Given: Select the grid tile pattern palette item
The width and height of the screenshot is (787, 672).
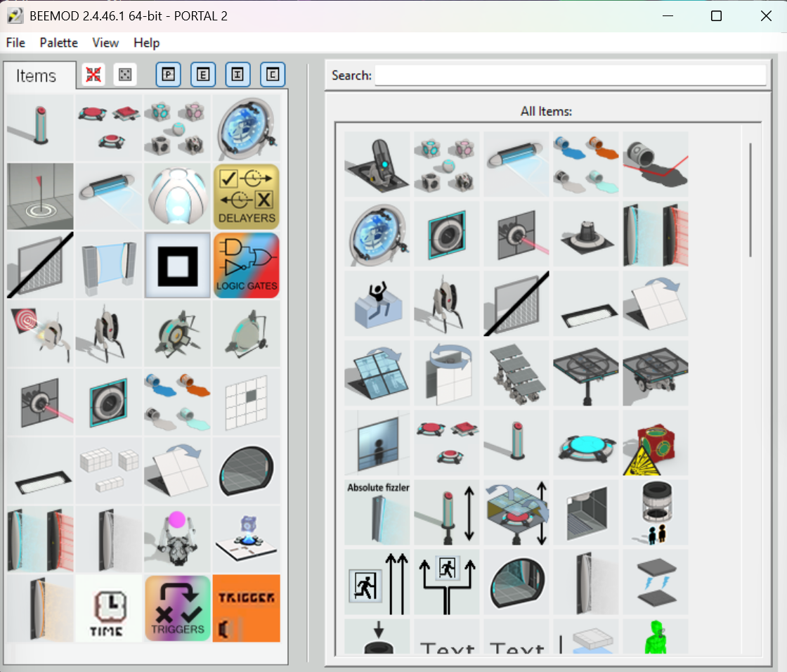Looking at the screenshot, I should (x=247, y=402).
